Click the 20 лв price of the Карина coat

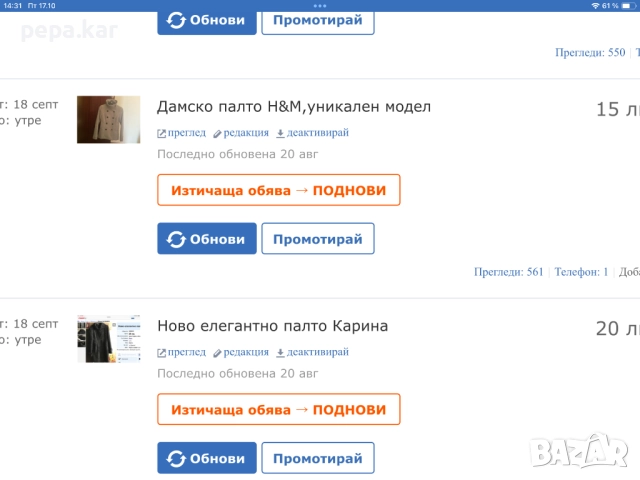tap(618, 329)
